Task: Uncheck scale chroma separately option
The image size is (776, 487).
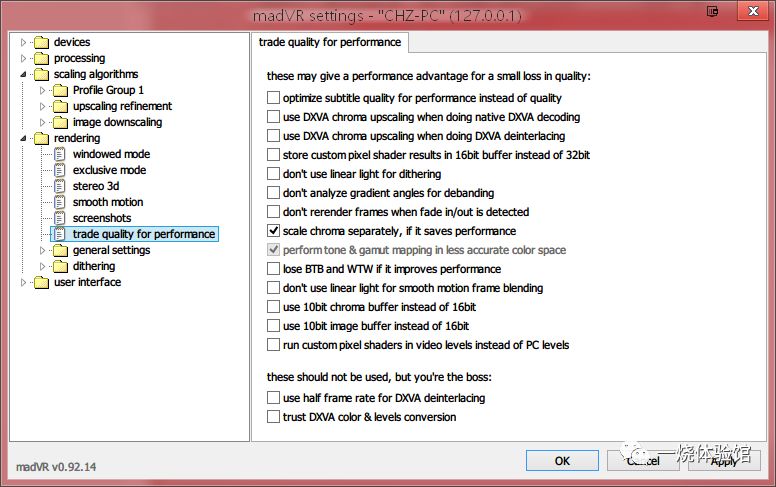Action: (x=273, y=231)
